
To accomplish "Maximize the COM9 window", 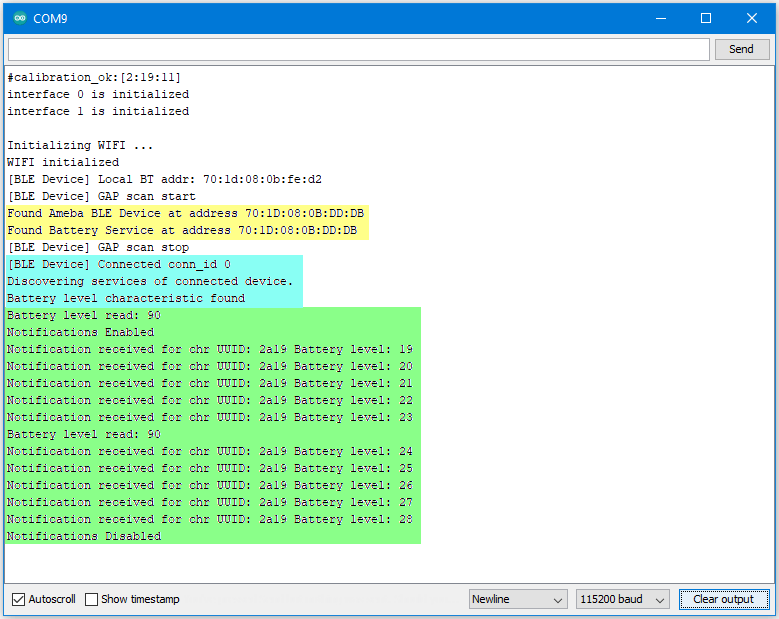I will (x=705, y=18).
